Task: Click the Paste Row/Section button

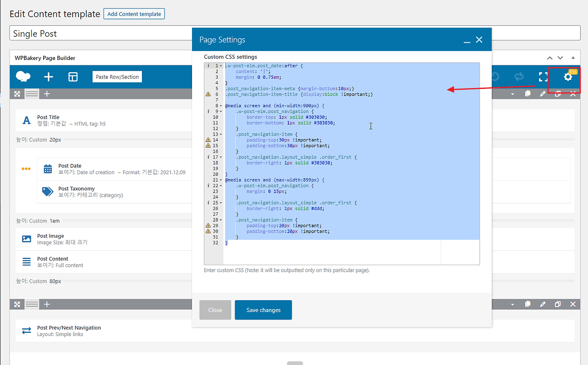Action: tap(117, 77)
